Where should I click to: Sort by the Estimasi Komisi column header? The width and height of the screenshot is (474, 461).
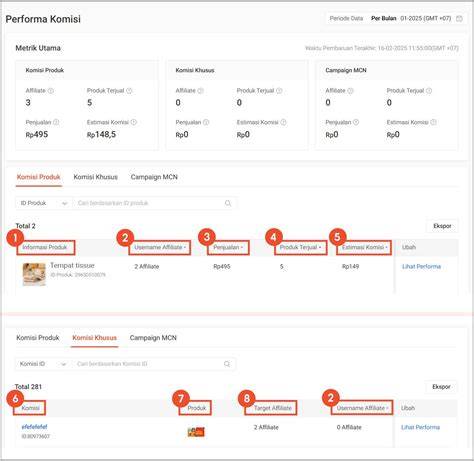364,248
